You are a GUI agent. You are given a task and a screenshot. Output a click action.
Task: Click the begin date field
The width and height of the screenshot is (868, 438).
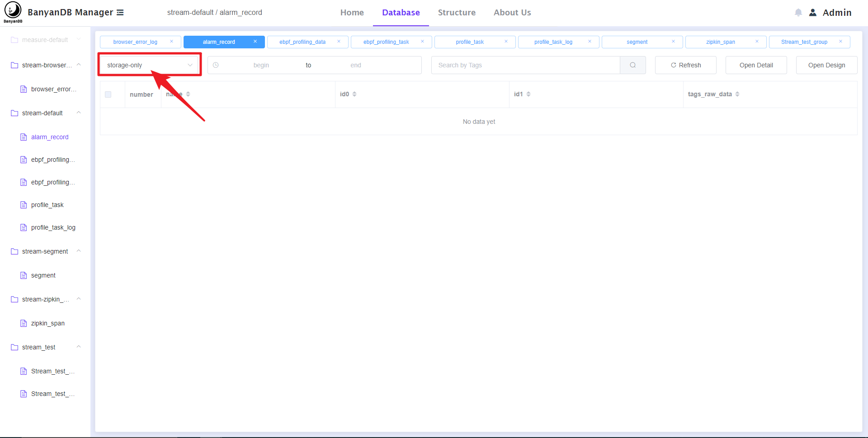[261, 65]
